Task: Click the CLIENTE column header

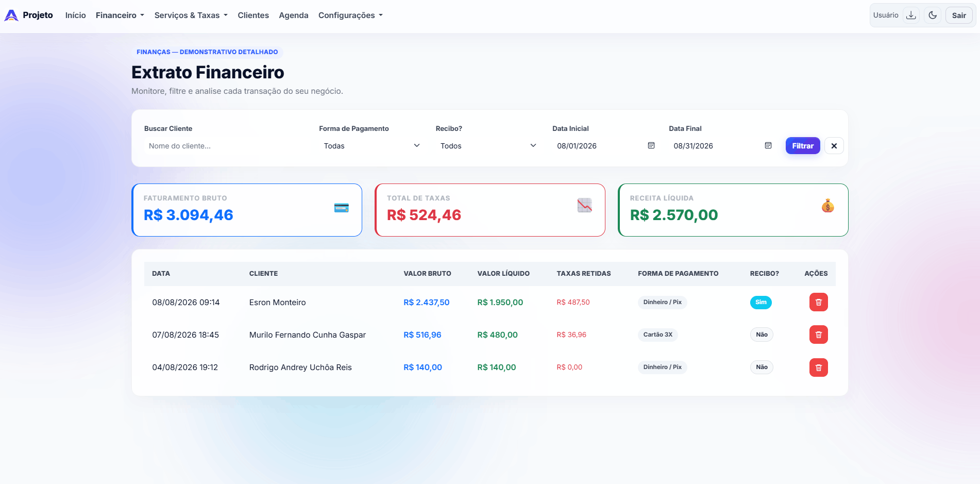Action: (263, 274)
